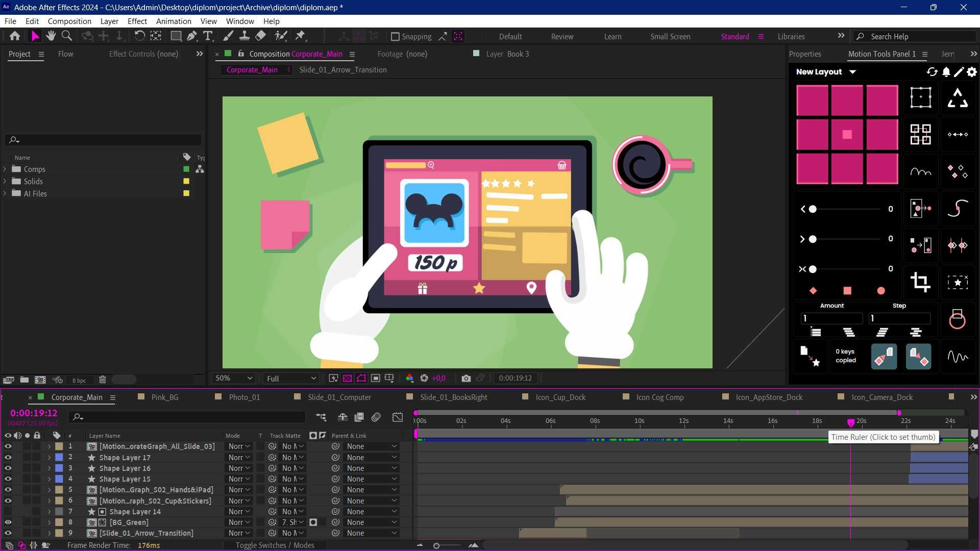Enable visibility for Shape Layer 14
This screenshot has width=980, height=551.
click(x=8, y=512)
